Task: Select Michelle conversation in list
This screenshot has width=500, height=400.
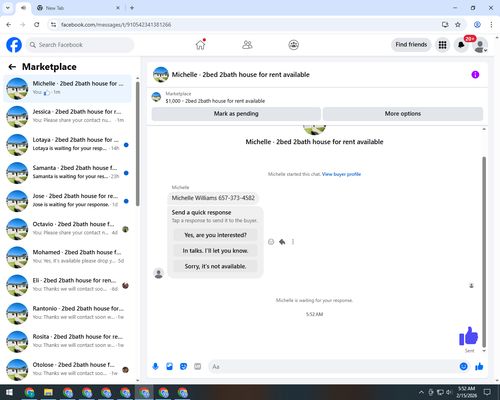Action: tap(67, 88)
